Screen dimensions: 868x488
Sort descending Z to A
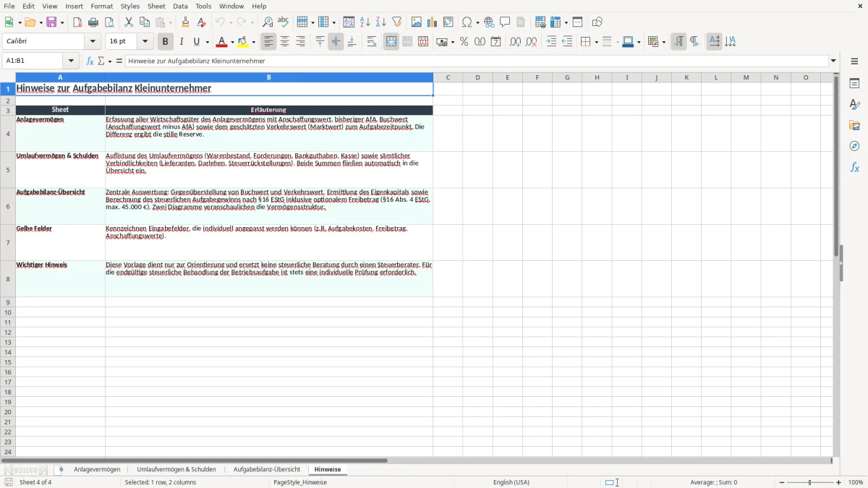381,22
